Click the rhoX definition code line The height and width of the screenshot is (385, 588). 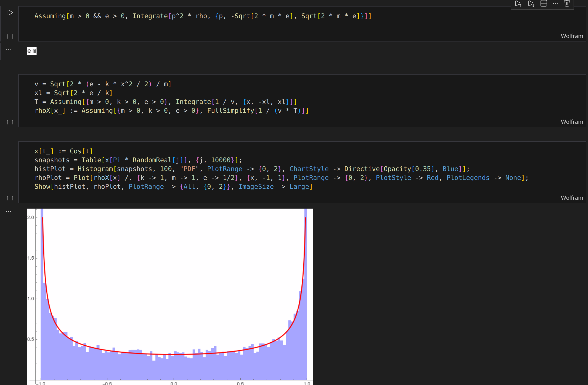(x=172, y=111)
